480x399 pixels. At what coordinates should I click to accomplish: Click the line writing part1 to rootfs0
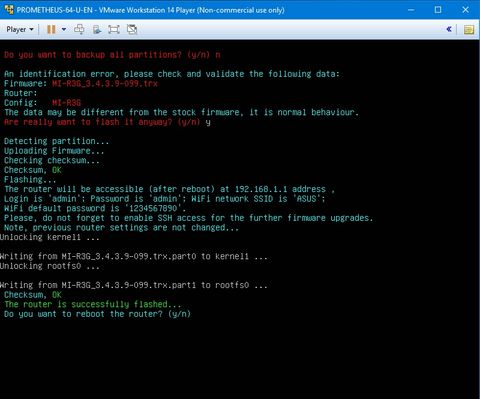point(133,285)
